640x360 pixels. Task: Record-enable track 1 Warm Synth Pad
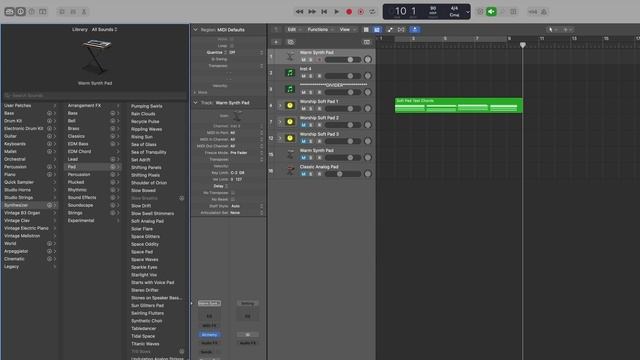pyautogui.click(x=319, y=60)
